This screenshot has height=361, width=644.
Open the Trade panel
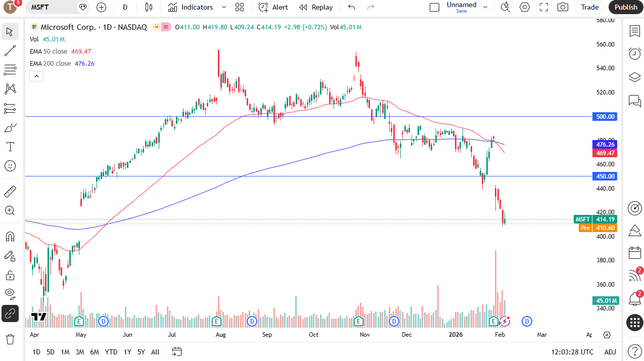tap(589, 7)
